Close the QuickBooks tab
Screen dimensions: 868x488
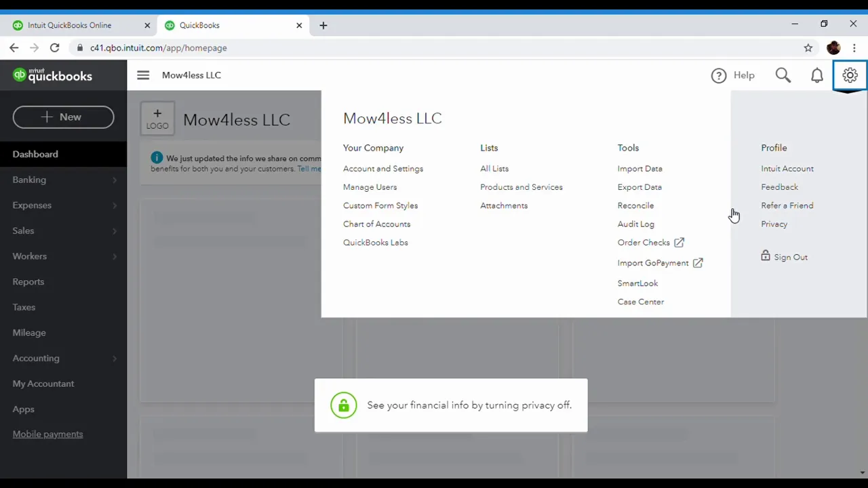[299, 25]
